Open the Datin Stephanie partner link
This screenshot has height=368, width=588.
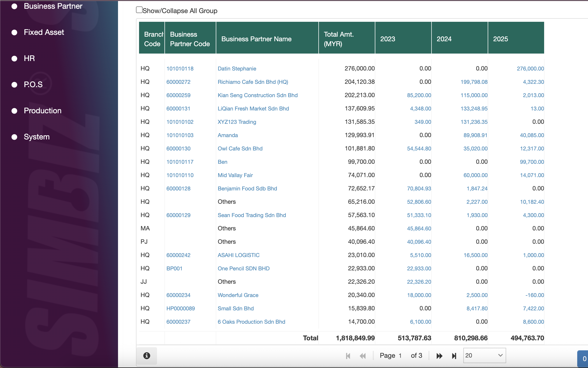point(237,69)
